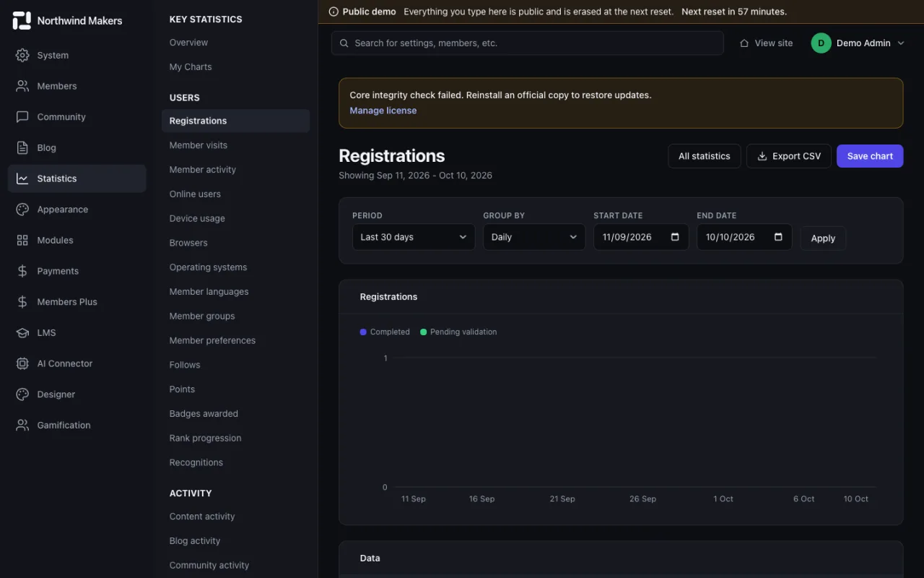Viewport: 924px width, 578px height.
Task: Export the chart data as CSV
Action: [789, 156]
